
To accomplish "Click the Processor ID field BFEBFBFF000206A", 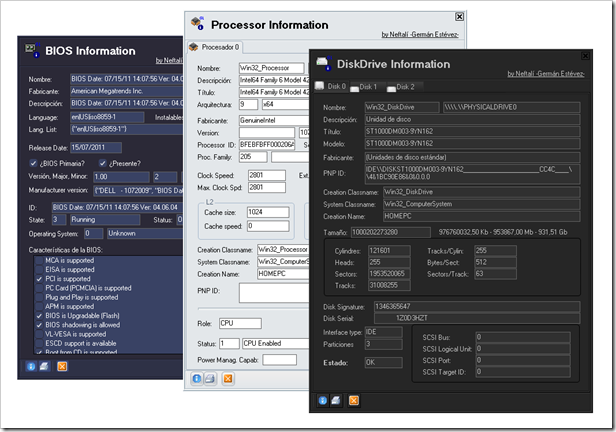I will (267, 145).
